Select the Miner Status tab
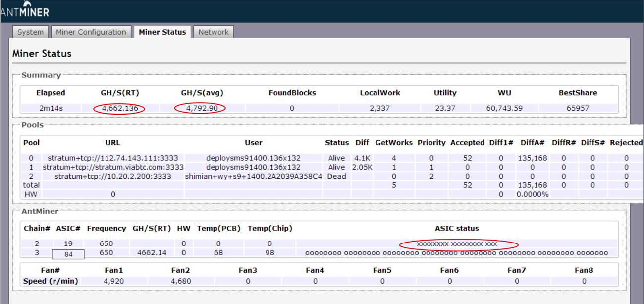This screenshot has width=644, height=304. click(162, 32)
